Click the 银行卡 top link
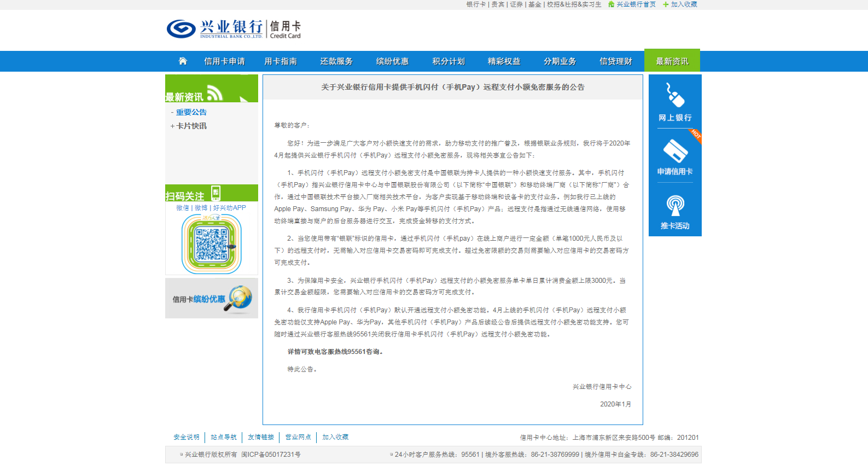The height and width of the screenshot is (471, 868). (476, 4)
